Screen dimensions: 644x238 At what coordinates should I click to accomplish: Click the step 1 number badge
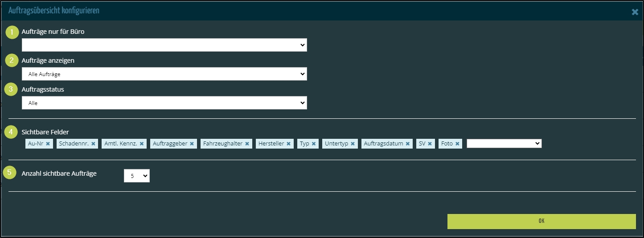point(12,32)
